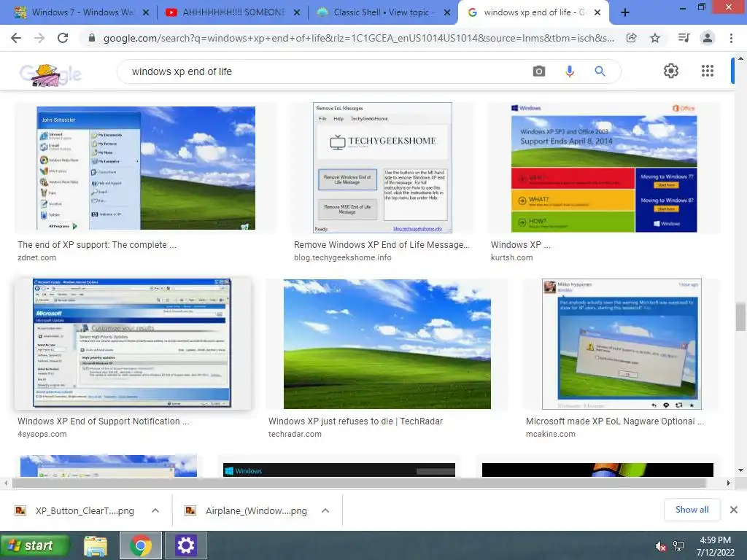
Task: Reload the current page
Action: [x=63, y=38]
